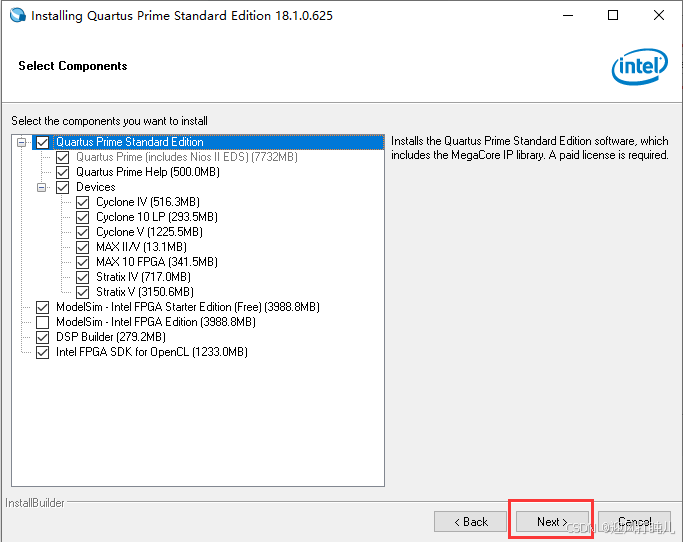683x542 pixels.
Task: Disable Cyclone V device checkbox
Action: tap(82, 232)
